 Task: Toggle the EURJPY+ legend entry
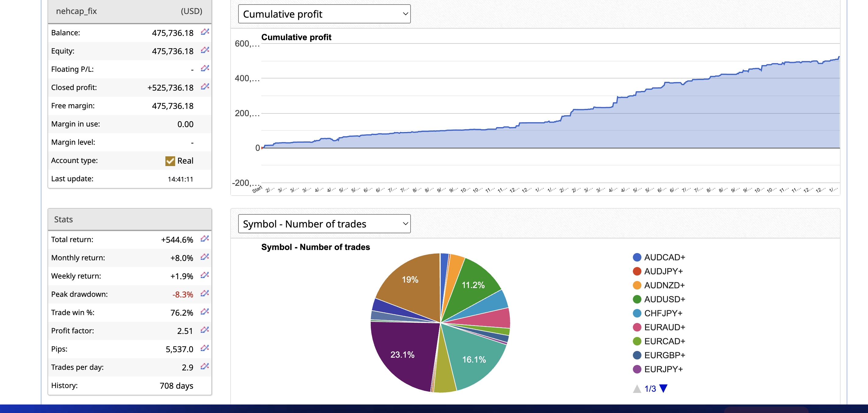tap(663, 369)
